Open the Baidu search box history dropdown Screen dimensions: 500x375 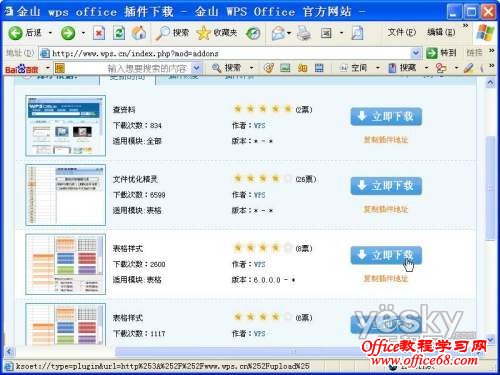coord(197,68)
